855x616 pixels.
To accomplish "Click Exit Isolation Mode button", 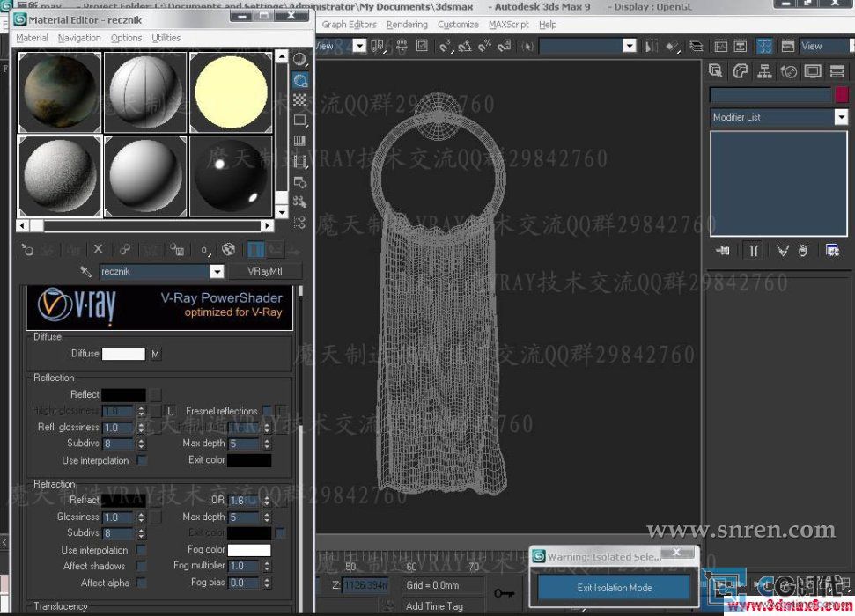I will pyautogui.click(x=614, y=588).
